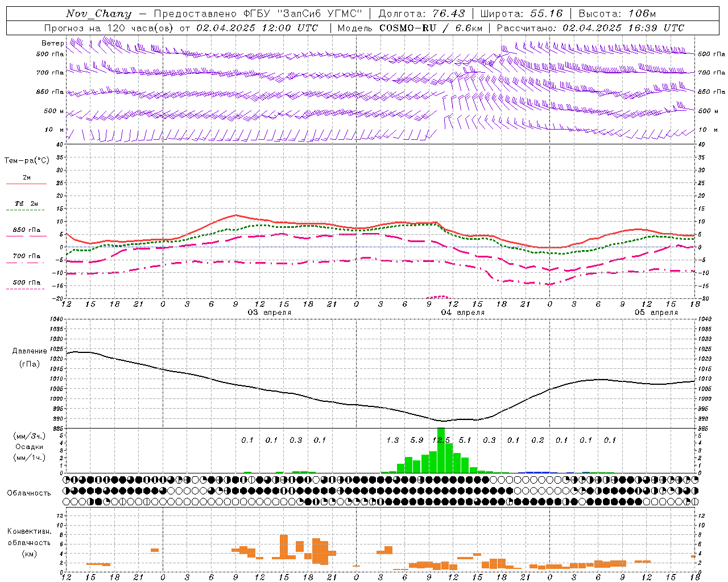This screenshot has width=728, height=582.
Task: Click the '(гПа)' unit label under Давление
Action: point(30,364)
